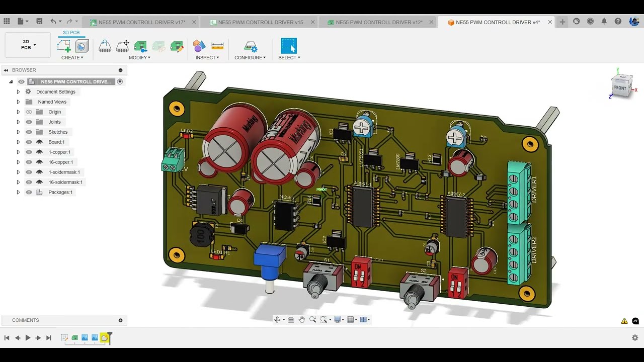Open the data panel grid icon

point(7,22)
